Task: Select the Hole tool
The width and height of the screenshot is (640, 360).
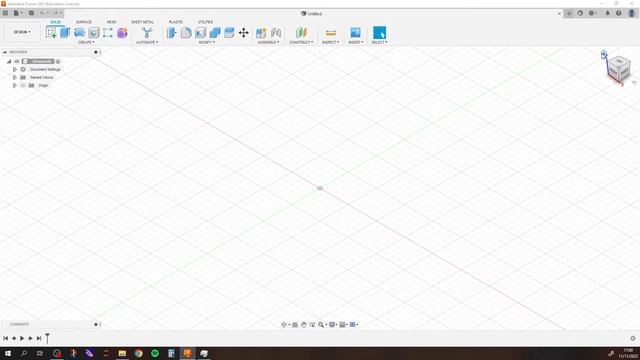Action: (x=94, y=33)
